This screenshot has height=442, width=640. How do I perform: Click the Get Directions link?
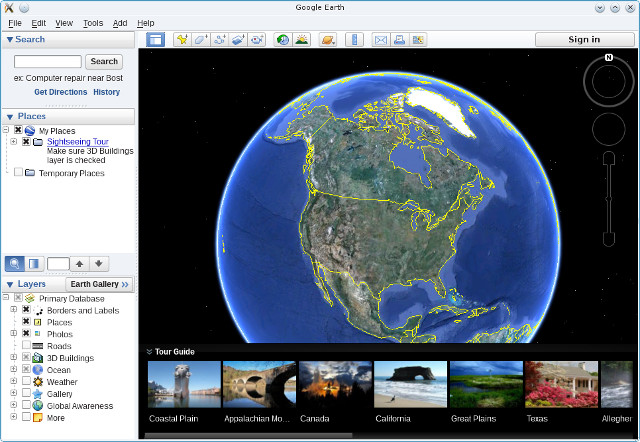pos(60,92)
